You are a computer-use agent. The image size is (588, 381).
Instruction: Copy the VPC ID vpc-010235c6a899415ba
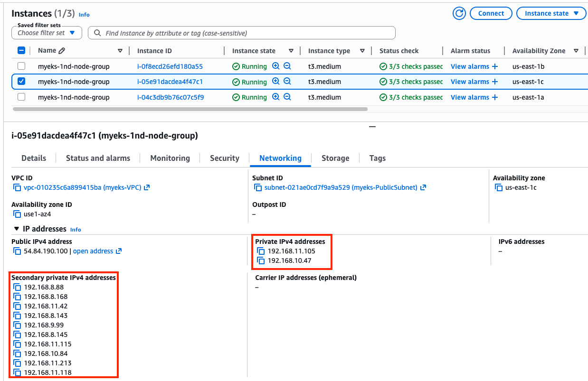18,187
